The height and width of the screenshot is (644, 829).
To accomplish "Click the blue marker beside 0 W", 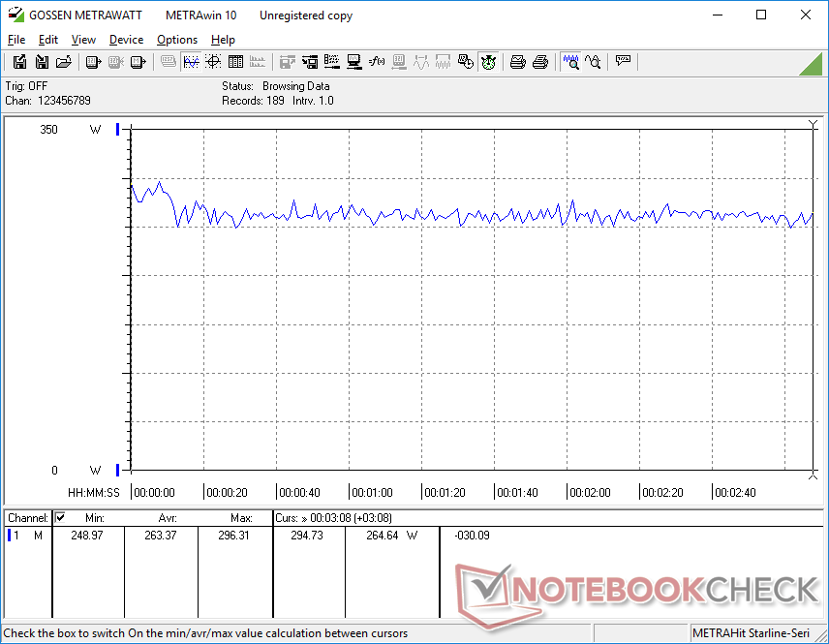I will [x=117, y=470].
